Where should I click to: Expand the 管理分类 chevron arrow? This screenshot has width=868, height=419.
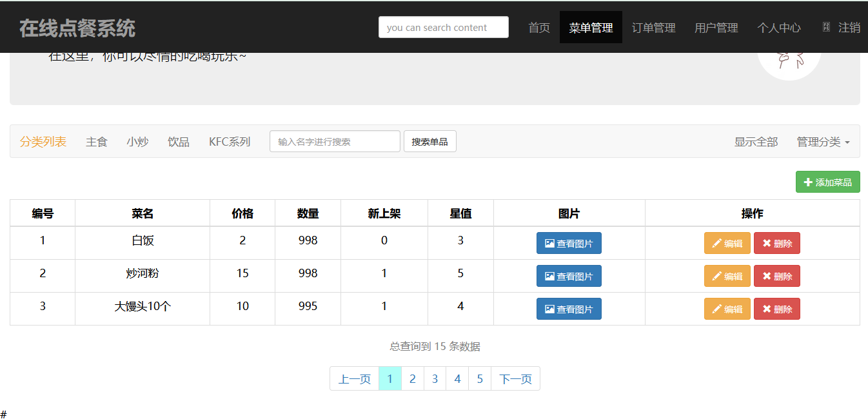click(846, 141)
